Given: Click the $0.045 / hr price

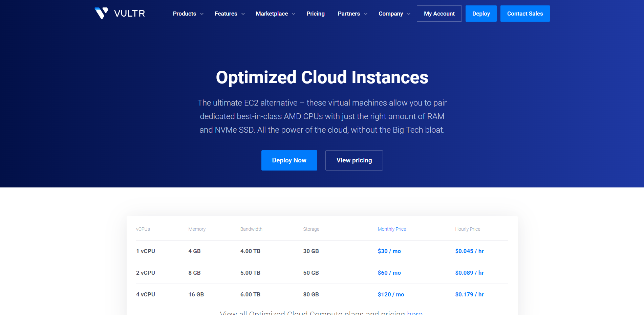Looking at the screenshot, I should coord(469,251).
